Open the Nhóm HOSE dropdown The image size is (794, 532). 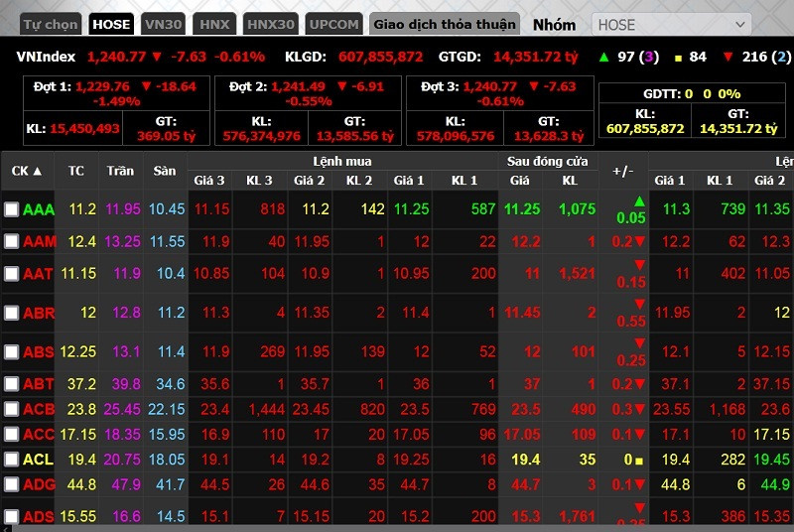pyautogui.click(x=672, y=24)
